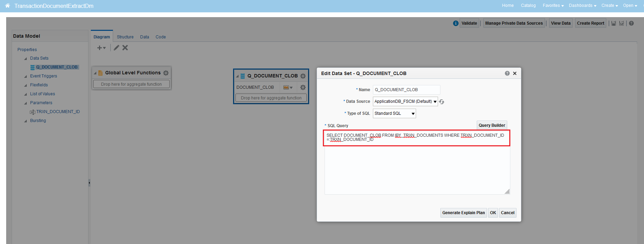Switch to the Structure tab
The image size is (644, 244).
tap(125, 37)
